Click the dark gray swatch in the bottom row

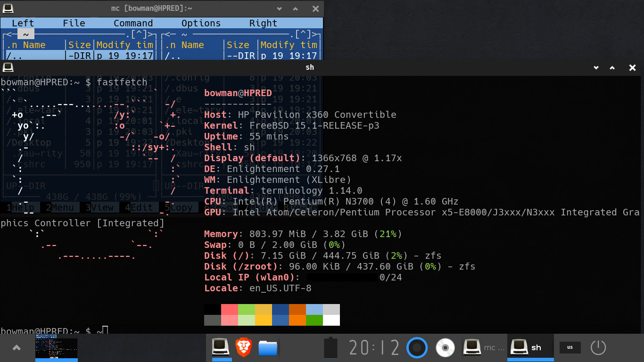point(213,320)
